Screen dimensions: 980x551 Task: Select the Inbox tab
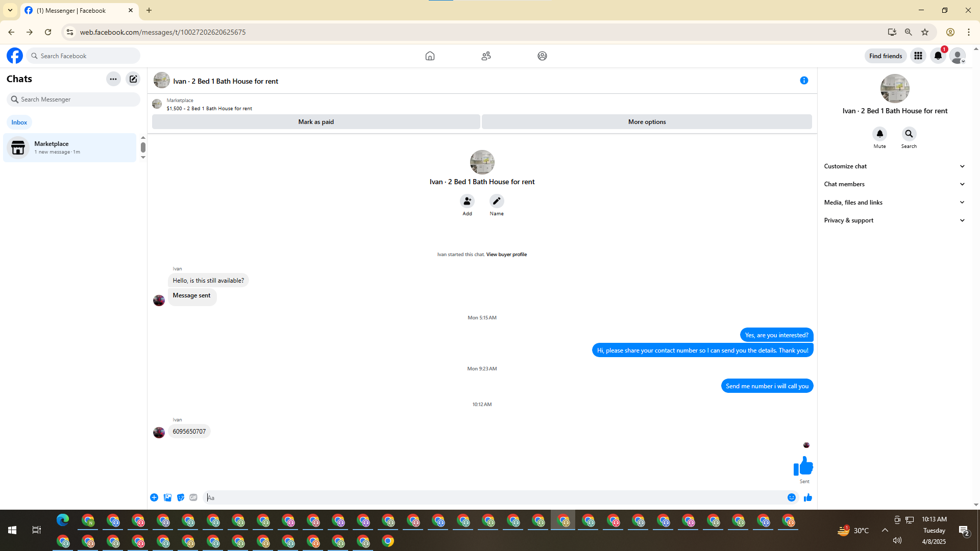tap(19, 122)
